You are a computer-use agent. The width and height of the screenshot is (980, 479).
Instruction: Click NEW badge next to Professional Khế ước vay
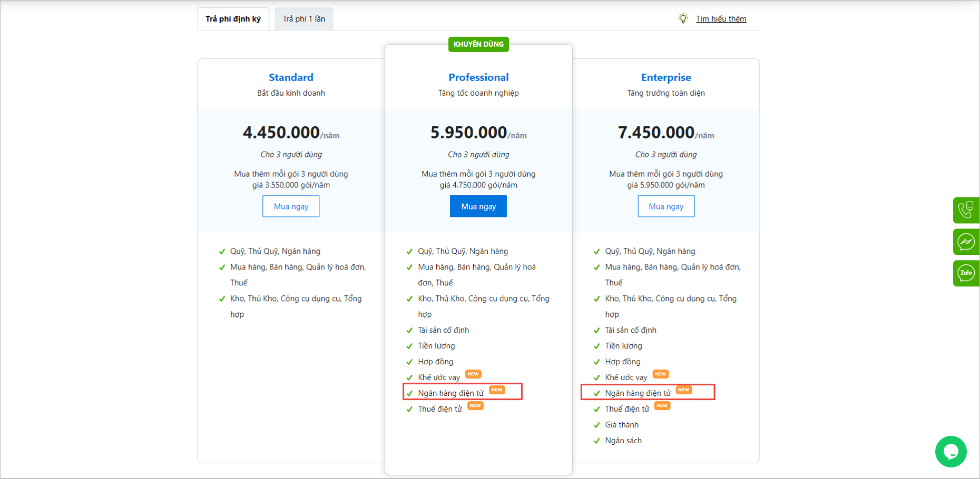tap(473, 374)
